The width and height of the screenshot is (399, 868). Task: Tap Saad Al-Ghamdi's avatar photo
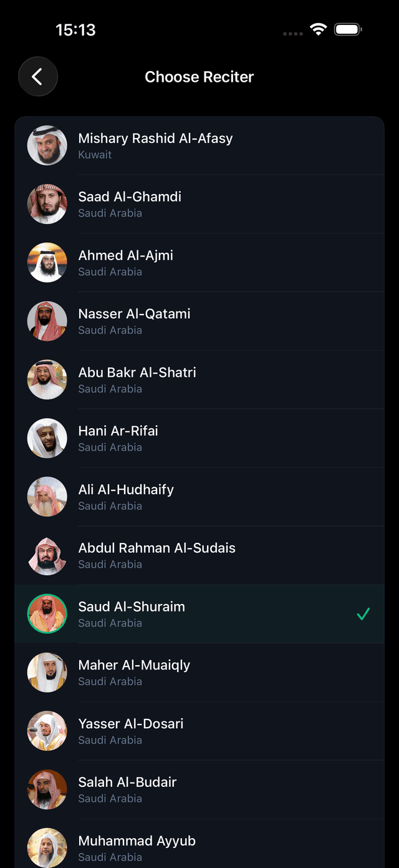[47, 203]
